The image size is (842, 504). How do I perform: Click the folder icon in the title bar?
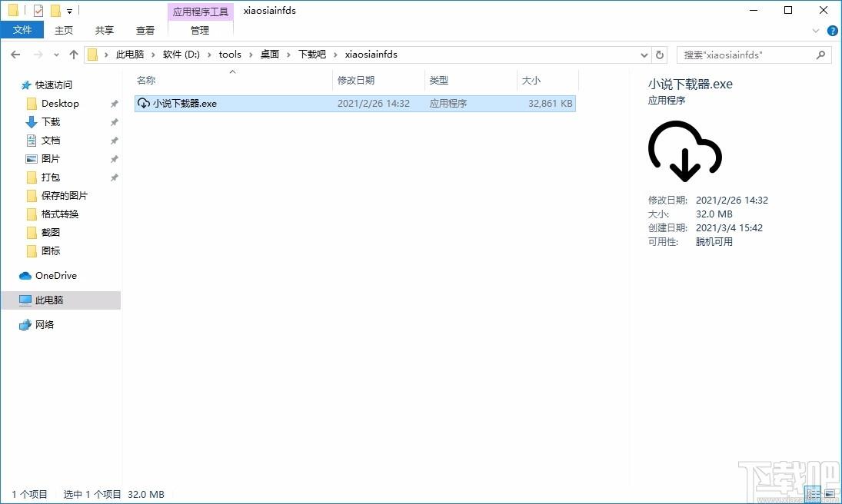pos(13,10)
